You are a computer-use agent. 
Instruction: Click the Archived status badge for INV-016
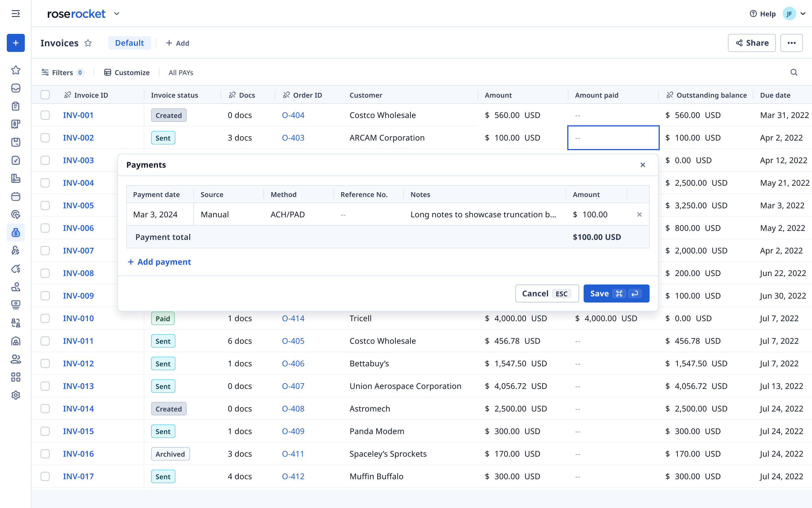click(x=170, y=454)
